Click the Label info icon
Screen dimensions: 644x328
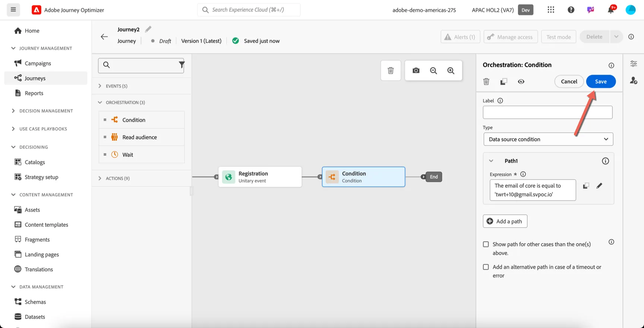click(x=500, y=101)
